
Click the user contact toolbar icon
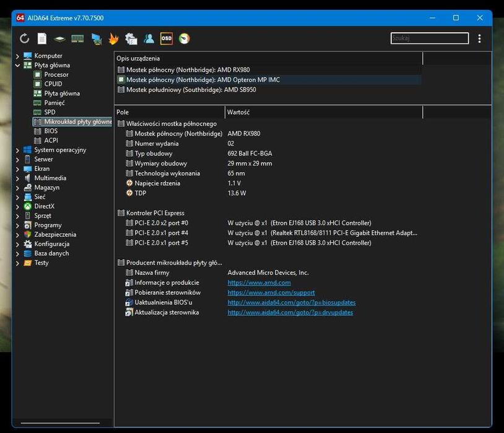(x=149, y=38)
